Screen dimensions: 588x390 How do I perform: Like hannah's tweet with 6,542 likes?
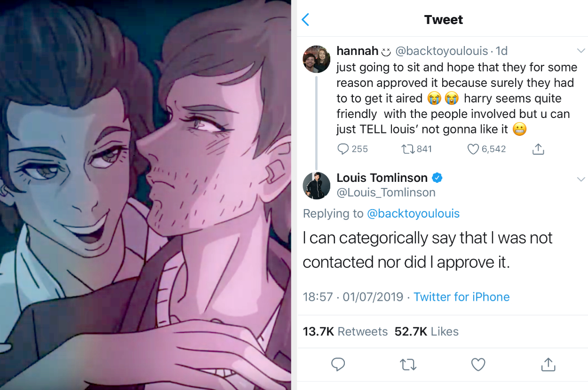pyautogui.click(x=473, y=149)
